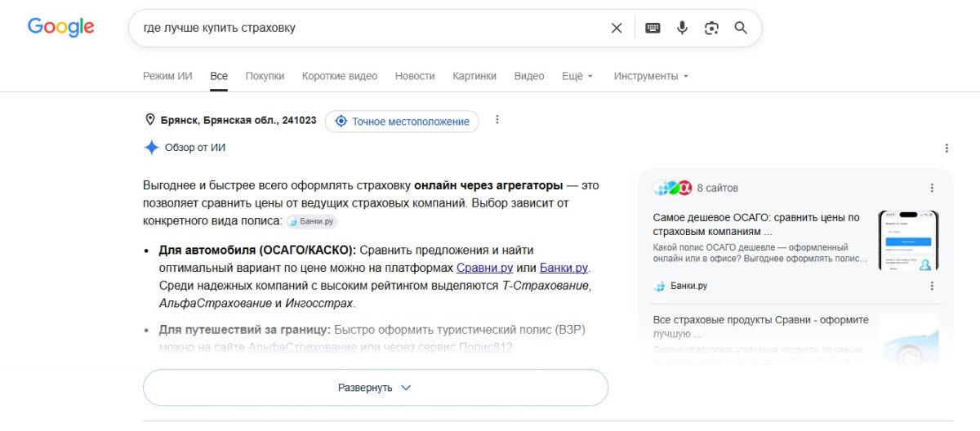The width and height of the screenshot is (980, 431).
Task: Select the Все tab
Action: 219,76
